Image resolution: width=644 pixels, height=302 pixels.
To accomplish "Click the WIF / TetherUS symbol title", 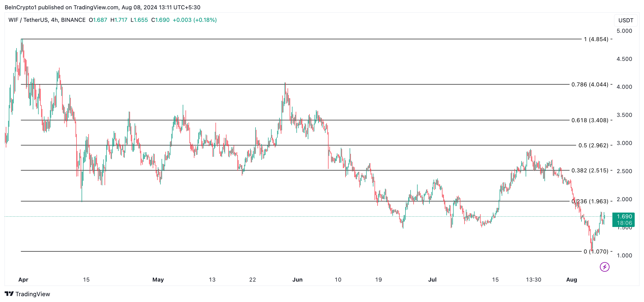I will 28,20.
